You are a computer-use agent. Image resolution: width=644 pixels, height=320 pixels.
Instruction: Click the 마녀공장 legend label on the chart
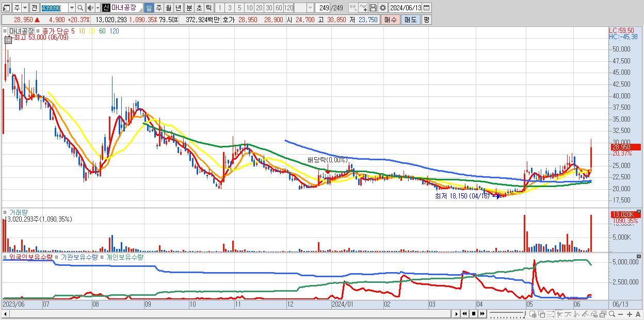coord(21,31)
